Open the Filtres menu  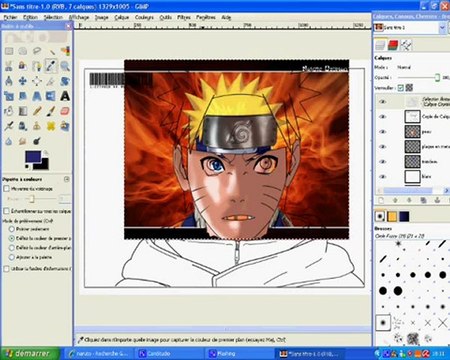click(184, 17)
